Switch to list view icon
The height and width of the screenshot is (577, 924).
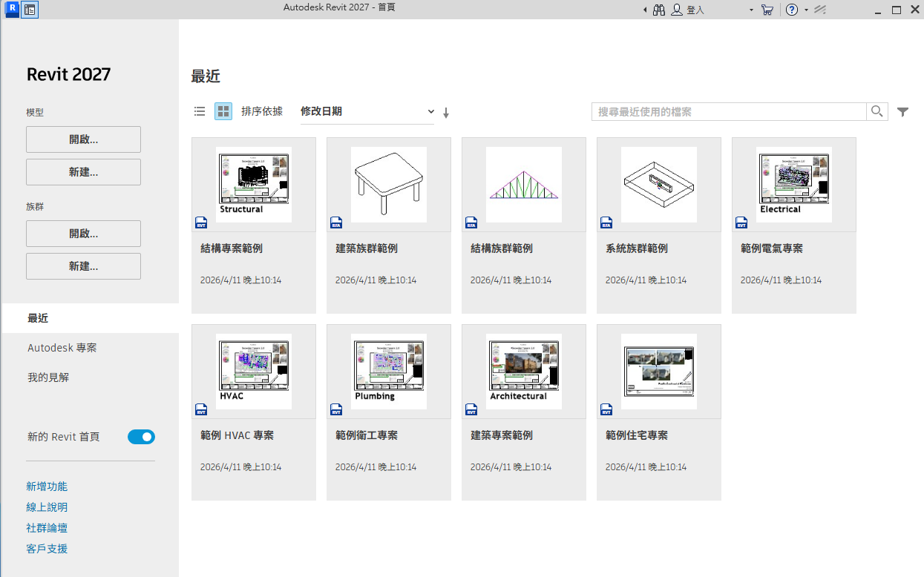click(x=200, y=111)
